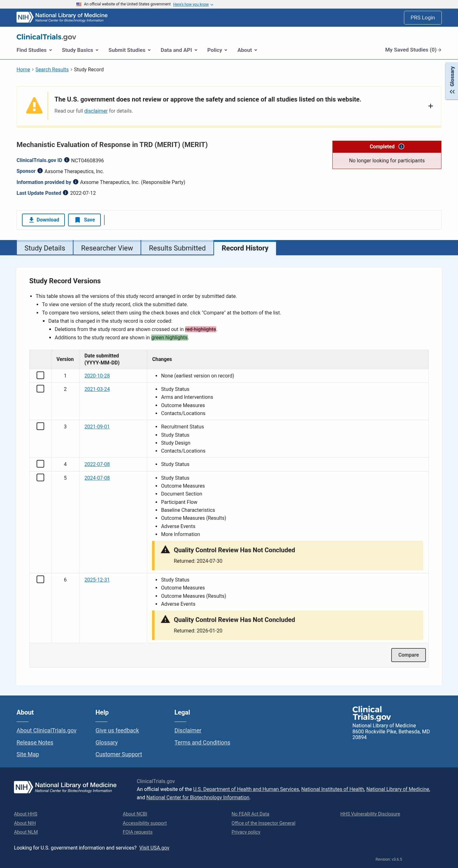Viewport: 458px width, 868px height.
Task: Check the version 6 checkbox
Action: tap(40, 580)
